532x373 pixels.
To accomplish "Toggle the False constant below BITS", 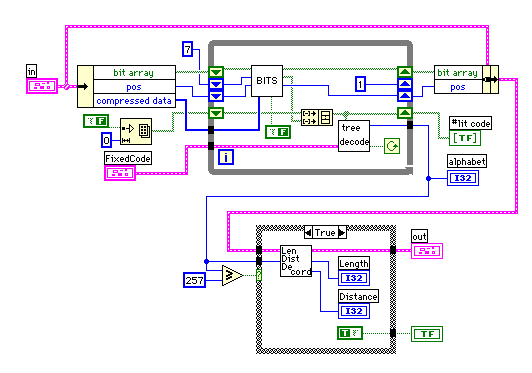I will [x=278, y=132].
